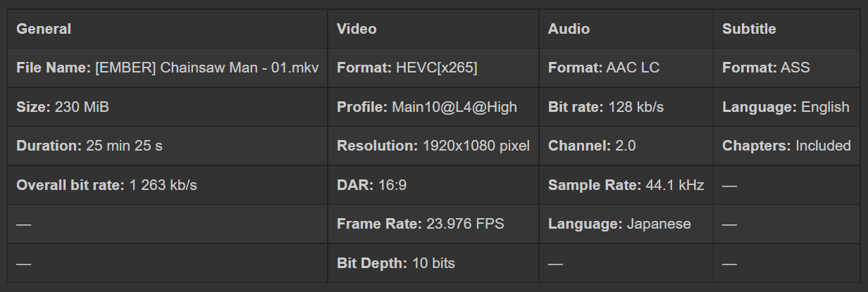Click the Chapters Included cell

(786, 146)
